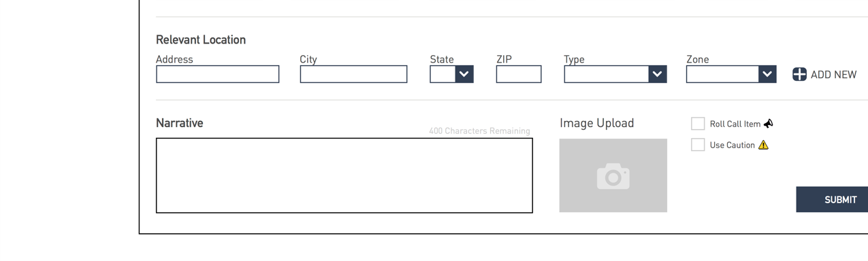Click inside the Narrative text area
The height and width of the screenshot is (261, 868).
pos(344,175)
